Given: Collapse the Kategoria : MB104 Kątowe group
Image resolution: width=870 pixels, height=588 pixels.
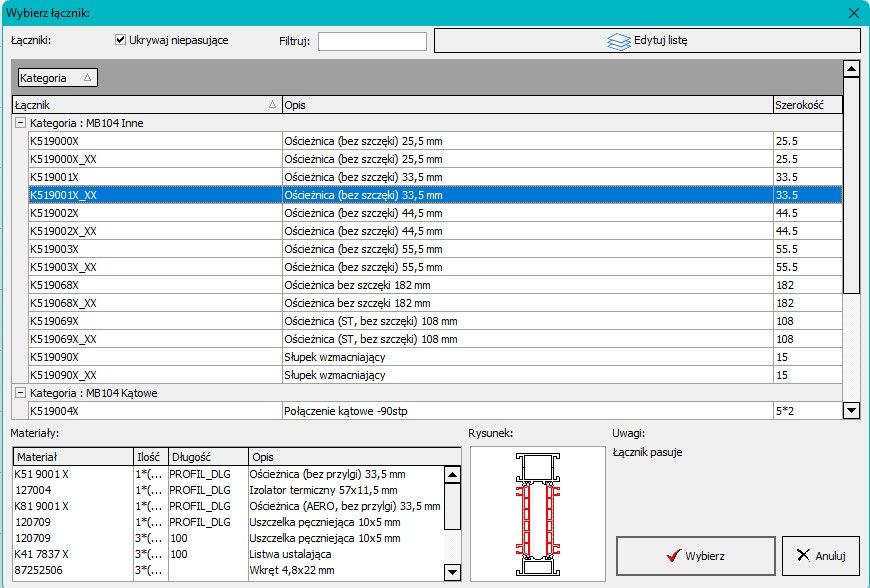Looking at the screenshot, I should tap(19, 393).
